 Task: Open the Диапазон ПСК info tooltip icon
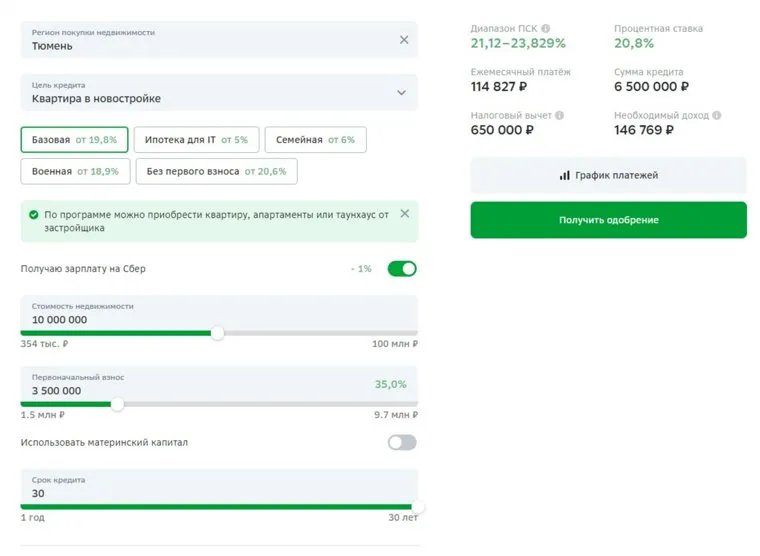[x=546, y=29]
